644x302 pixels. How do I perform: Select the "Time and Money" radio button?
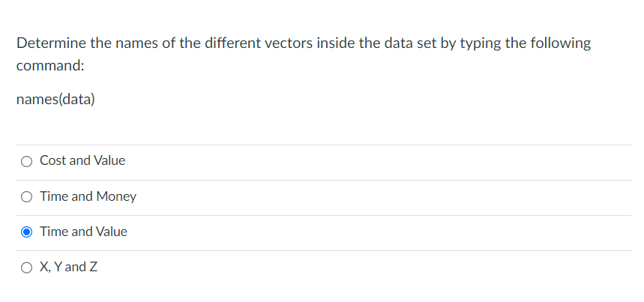(x=27, y=197)
